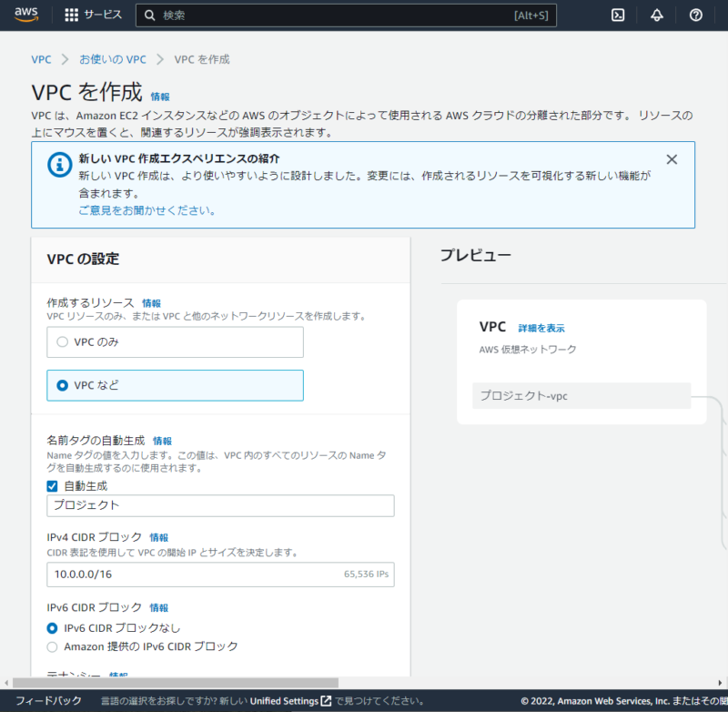Screen dimensions: 728x712
Task: Open the サービス grid menu
Action: pos(72,15)
